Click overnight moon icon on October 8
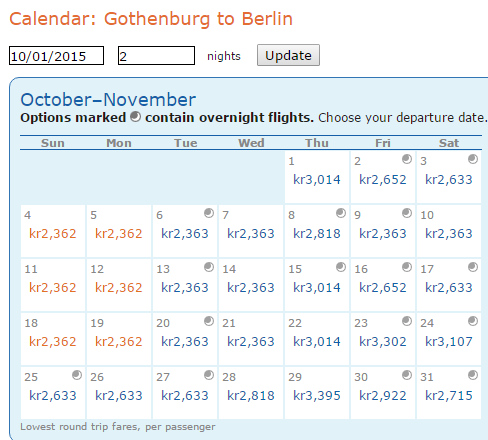Screen dimensions: 488x440 (341, 213)
